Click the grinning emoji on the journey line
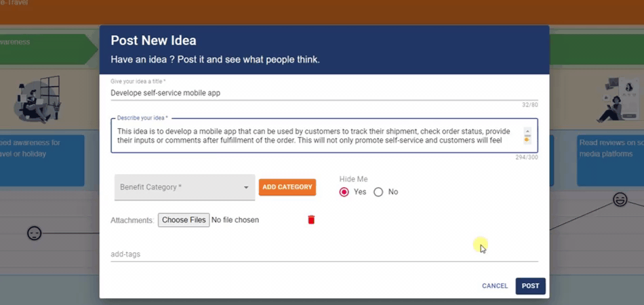Screen dimensions: 644x305 point(620,199)
